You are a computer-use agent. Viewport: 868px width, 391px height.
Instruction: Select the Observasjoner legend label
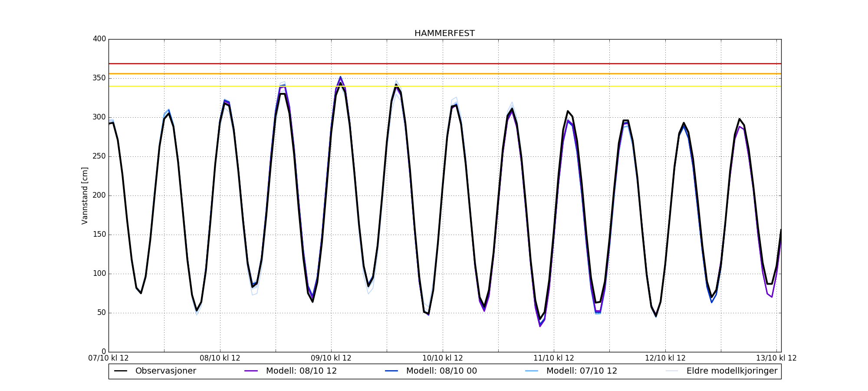pos(165,371)
